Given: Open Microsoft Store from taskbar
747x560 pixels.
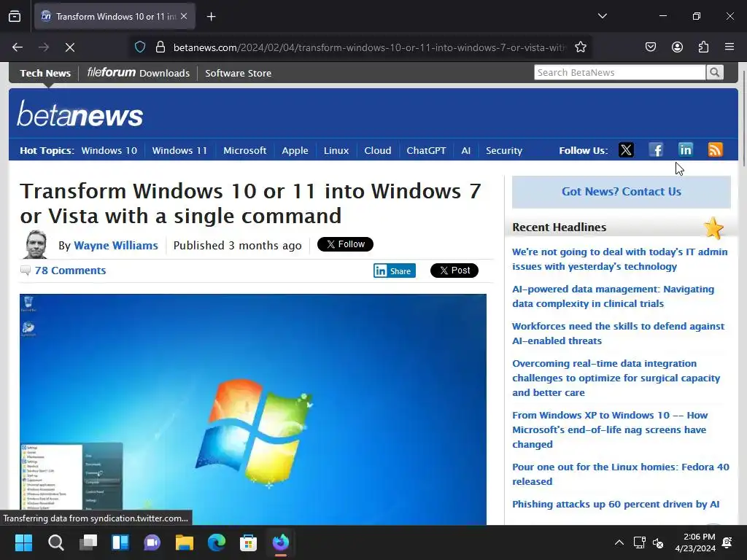Looking at the screenshot, I should pos(248,542).
